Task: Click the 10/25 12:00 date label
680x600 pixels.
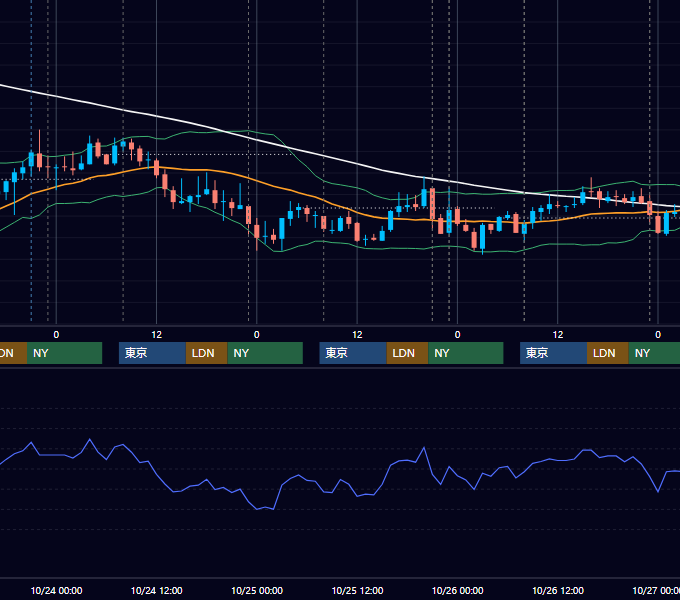Action: point(357,590)
